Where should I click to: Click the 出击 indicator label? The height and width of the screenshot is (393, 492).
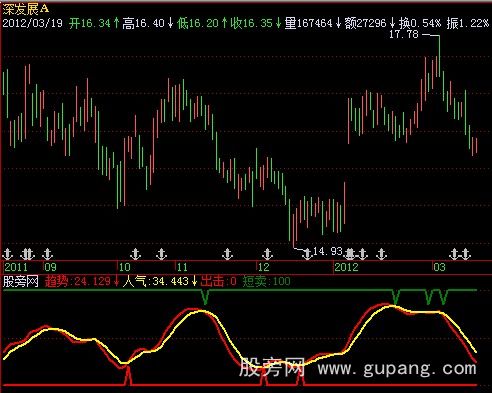coord(212,282)
